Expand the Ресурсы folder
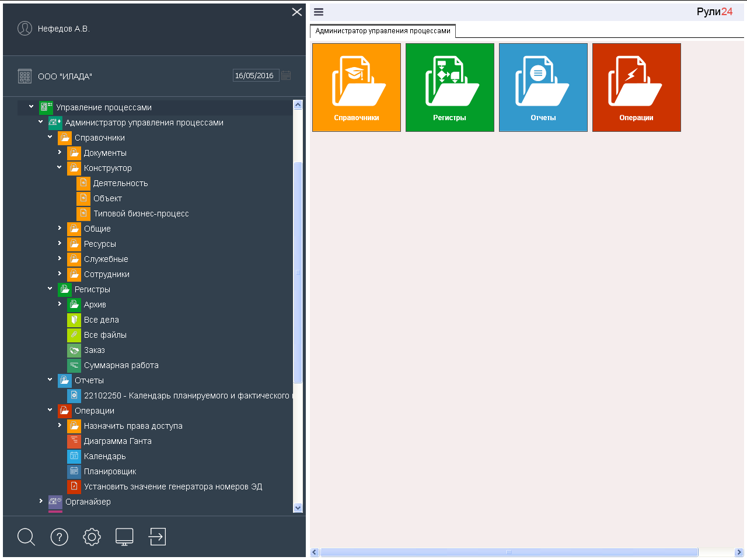The height and width of the screenshot is (560, 747). 60,243
